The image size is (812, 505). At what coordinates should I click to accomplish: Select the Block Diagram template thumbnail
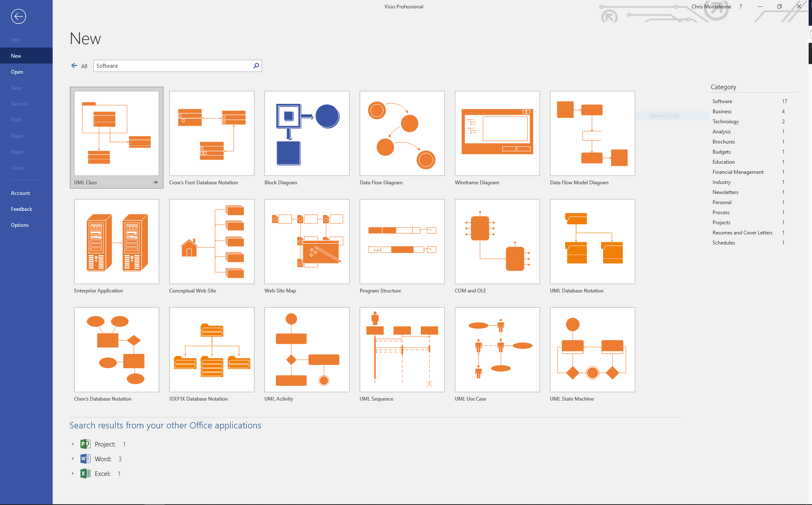point(307,133)
